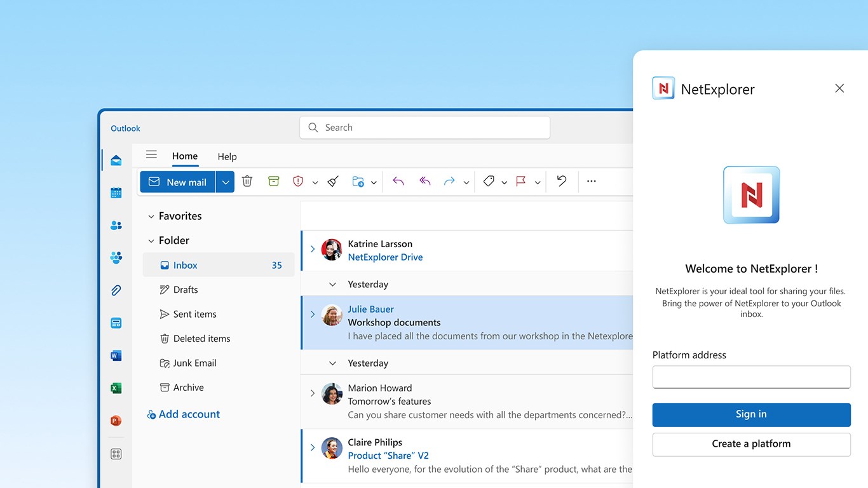
Task: Switch to the Home tab
Action: [185, 156]
